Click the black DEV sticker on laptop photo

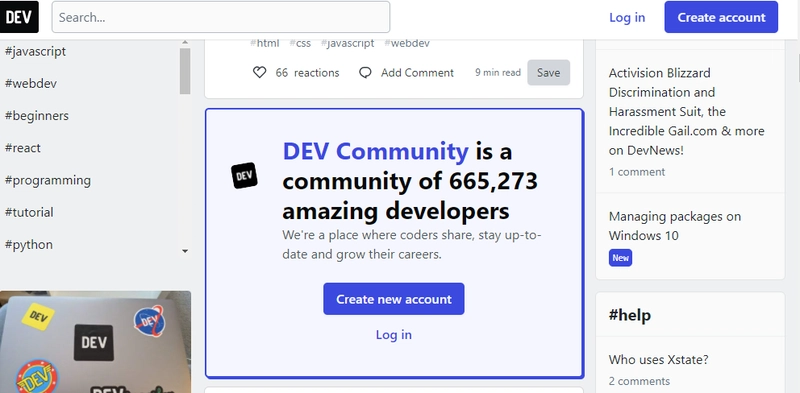point(94,342)
